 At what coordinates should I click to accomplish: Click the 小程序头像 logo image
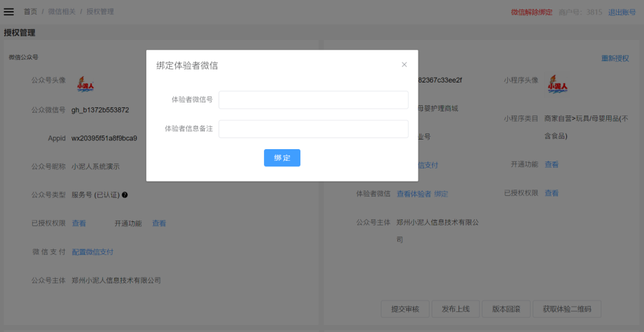[x=557, y=84]
